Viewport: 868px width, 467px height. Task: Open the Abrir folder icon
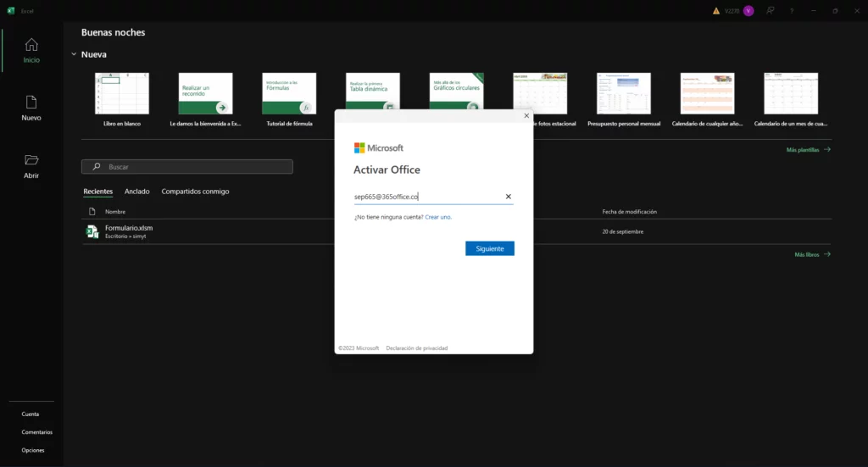31,160
